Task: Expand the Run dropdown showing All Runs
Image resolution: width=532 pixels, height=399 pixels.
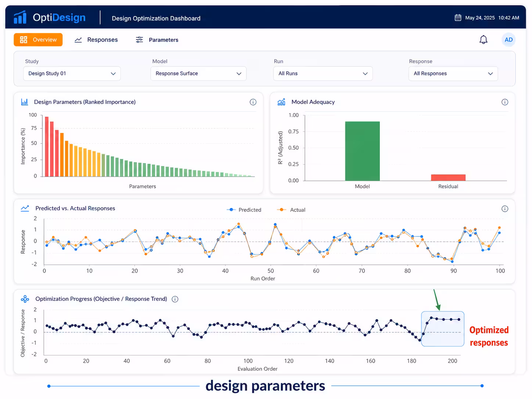Action: pos(323,73)
